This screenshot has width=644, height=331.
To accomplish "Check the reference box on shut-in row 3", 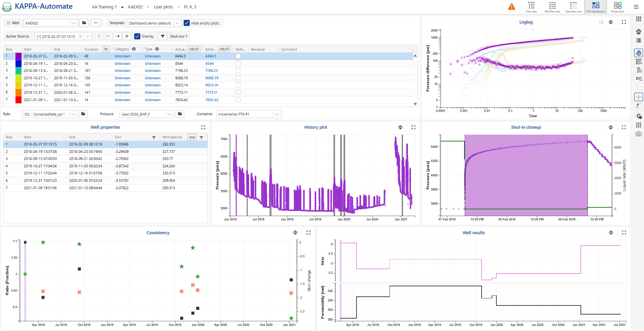I will tap(238, 71).
